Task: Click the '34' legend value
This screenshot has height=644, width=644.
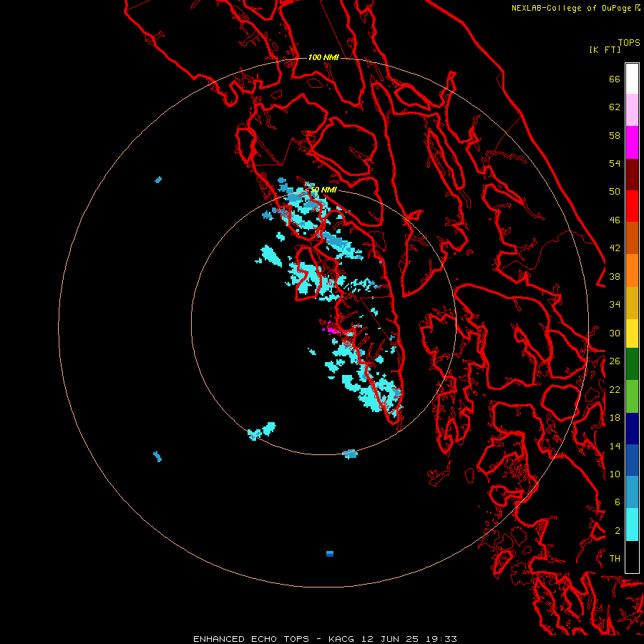Action: [x=615, y=305]
